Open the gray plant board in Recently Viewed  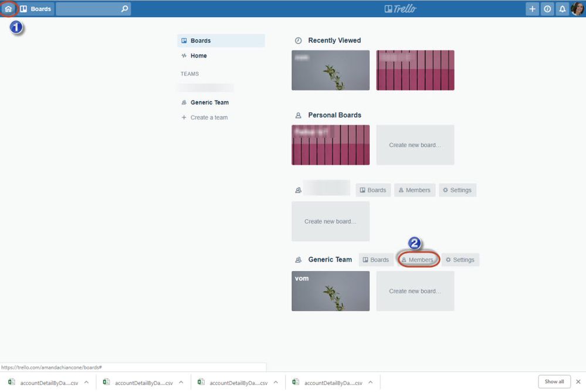(330, 70)
